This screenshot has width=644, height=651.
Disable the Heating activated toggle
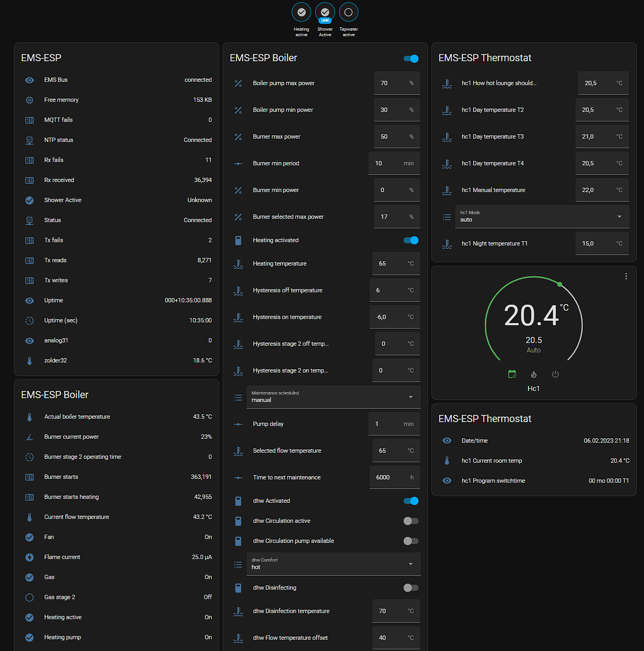tap(411, 240)
